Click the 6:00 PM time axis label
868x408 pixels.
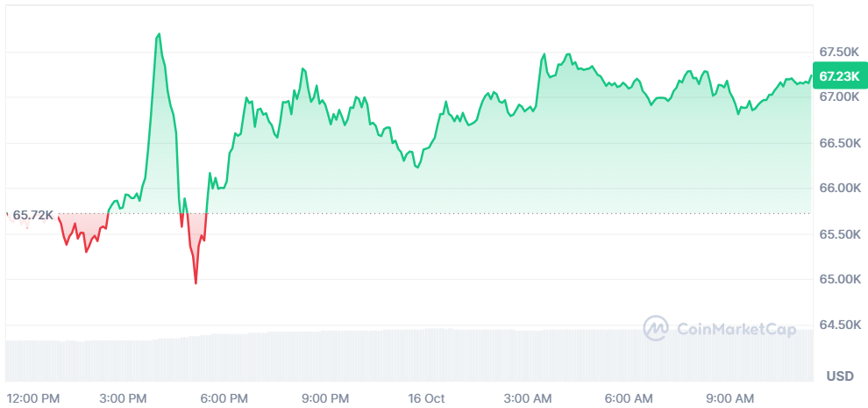(224, 398)
